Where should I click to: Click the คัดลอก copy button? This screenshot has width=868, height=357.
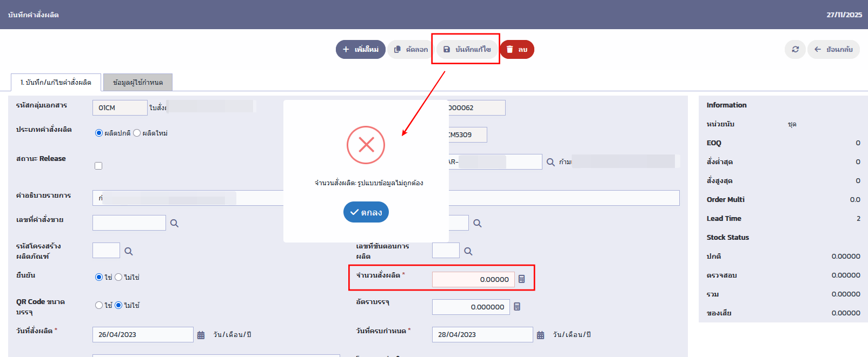411,49
